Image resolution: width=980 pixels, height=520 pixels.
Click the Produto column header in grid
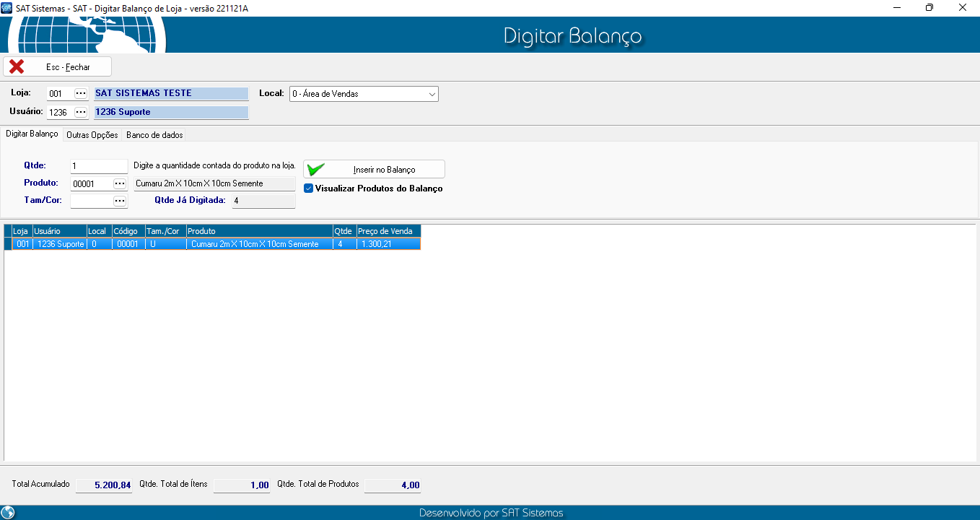click(x=258, y=231)
